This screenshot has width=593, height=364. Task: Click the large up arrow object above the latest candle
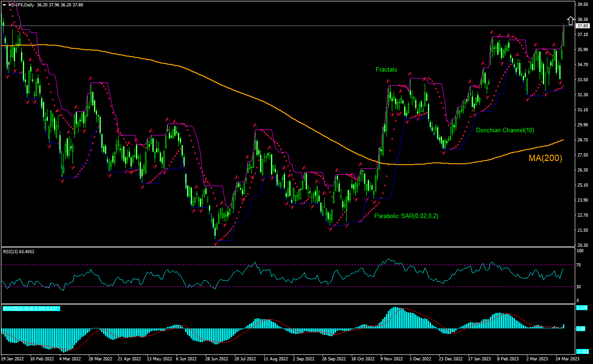571,21
